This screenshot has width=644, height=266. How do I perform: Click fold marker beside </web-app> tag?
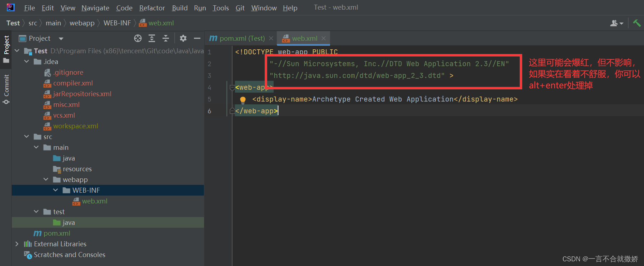tap(232, 111)
